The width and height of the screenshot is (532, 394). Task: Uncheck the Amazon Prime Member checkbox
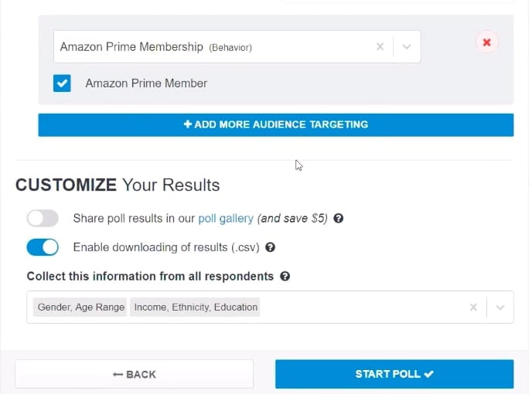[62, 83]
